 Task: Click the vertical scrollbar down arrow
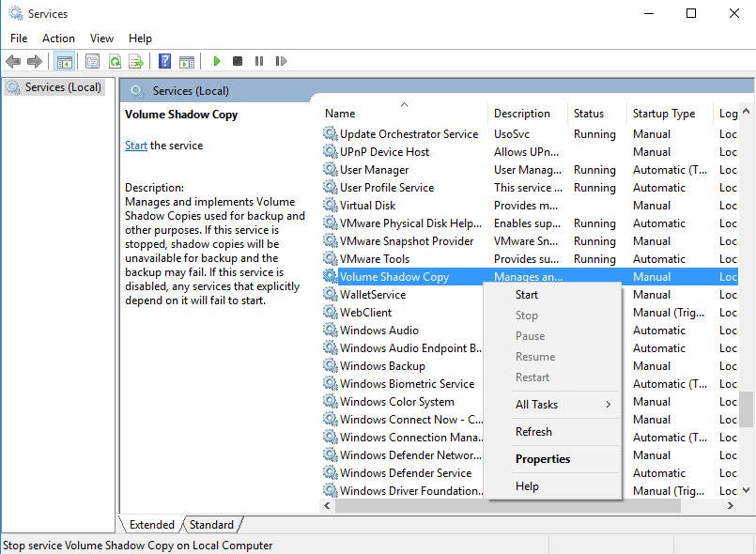coord(747,490)
